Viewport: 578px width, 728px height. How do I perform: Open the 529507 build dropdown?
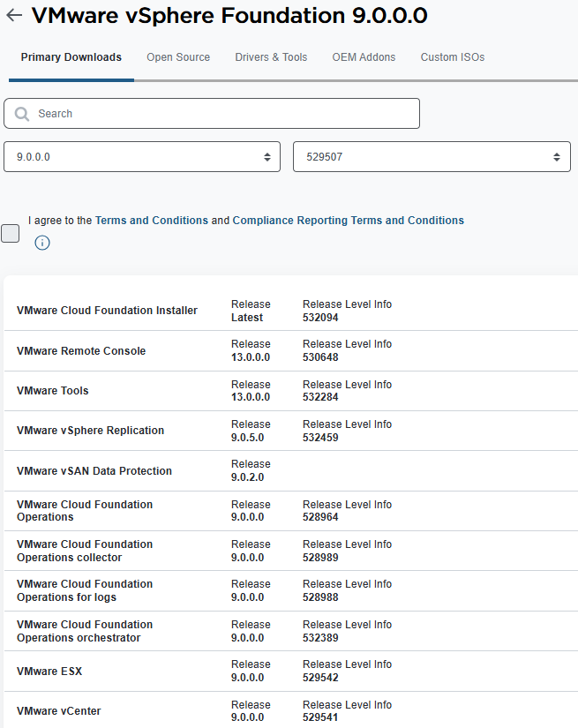click(432, 157)
